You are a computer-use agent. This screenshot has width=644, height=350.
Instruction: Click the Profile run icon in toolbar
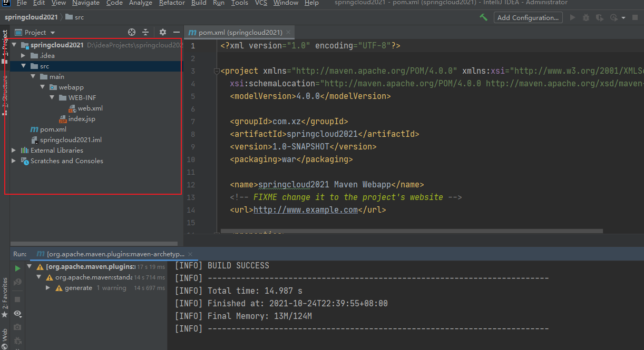coord(613,17)
